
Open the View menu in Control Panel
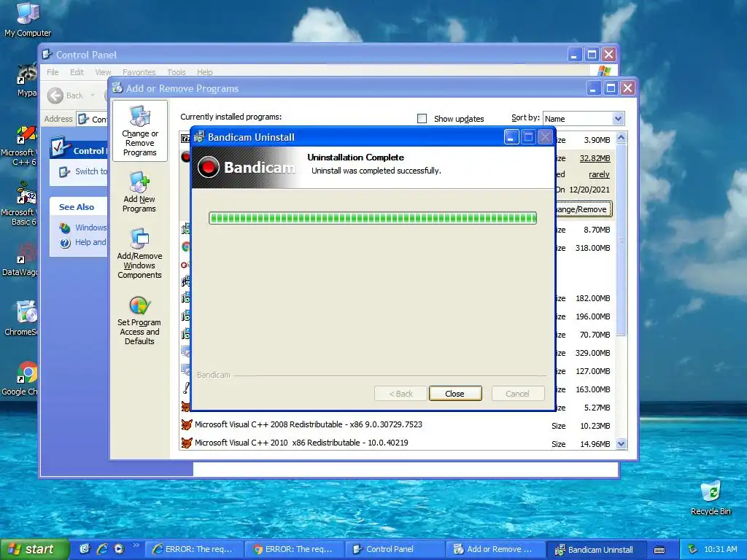(103, 72)
